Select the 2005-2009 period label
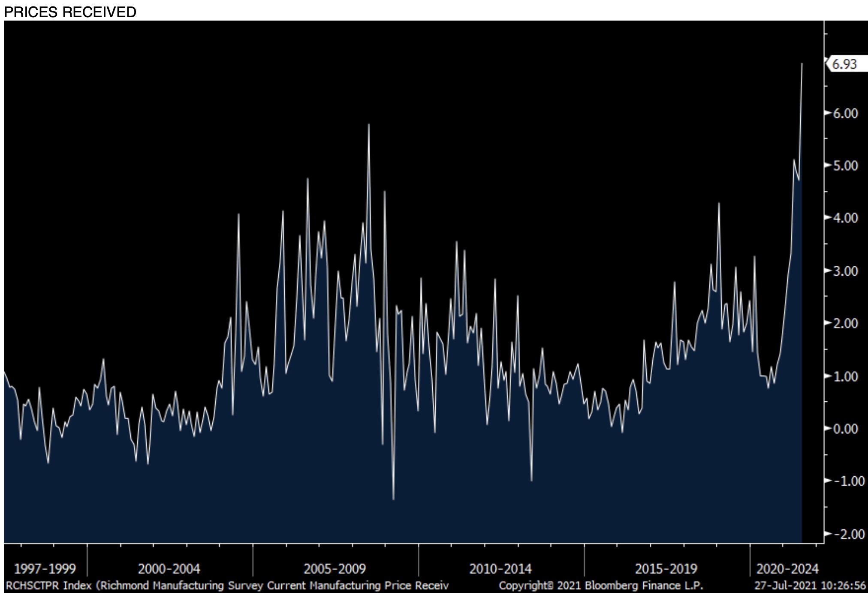 pos(335,569)
